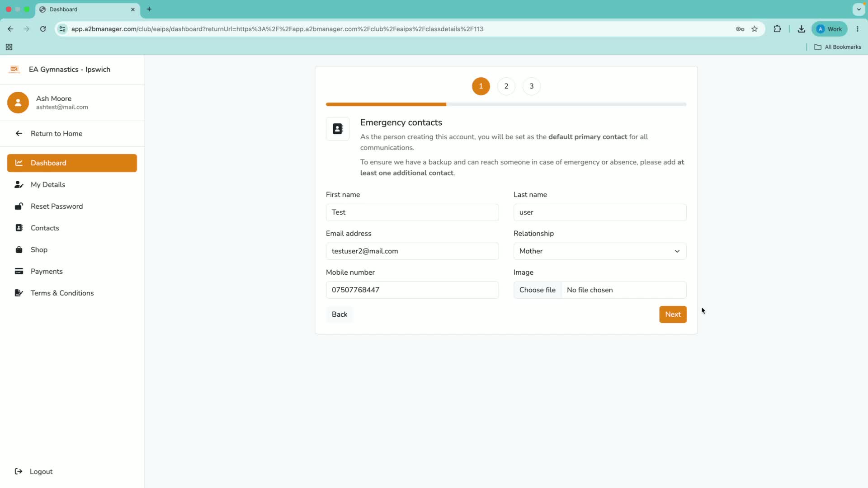Open Dashboard in the sidebar
Viewport: 868px width, 488px height.
coord(72,163)
